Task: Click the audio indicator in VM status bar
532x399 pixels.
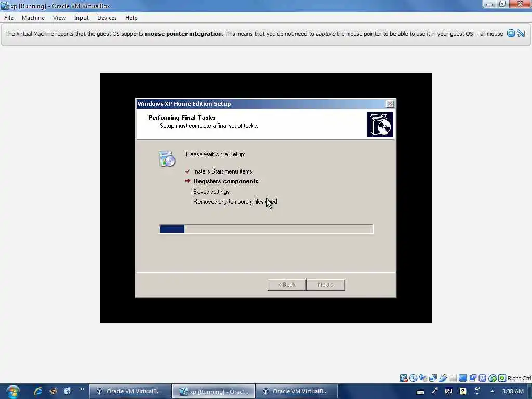Action: 423,378
